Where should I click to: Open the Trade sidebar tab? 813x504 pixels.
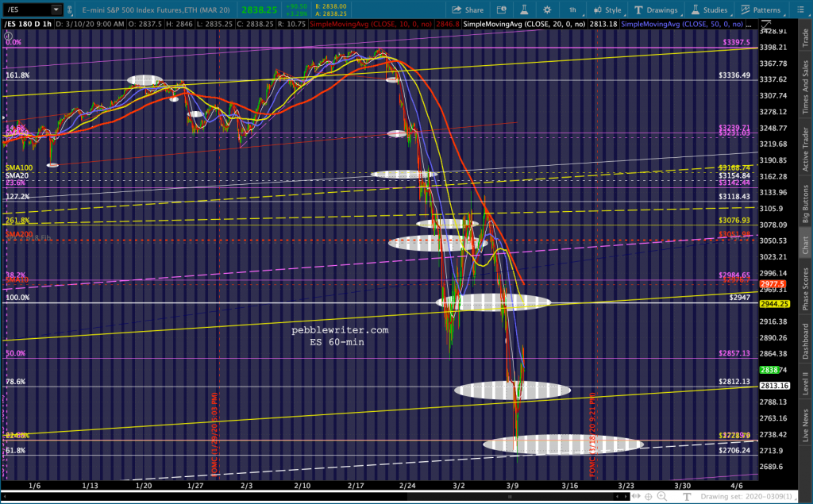click(805, 38)
